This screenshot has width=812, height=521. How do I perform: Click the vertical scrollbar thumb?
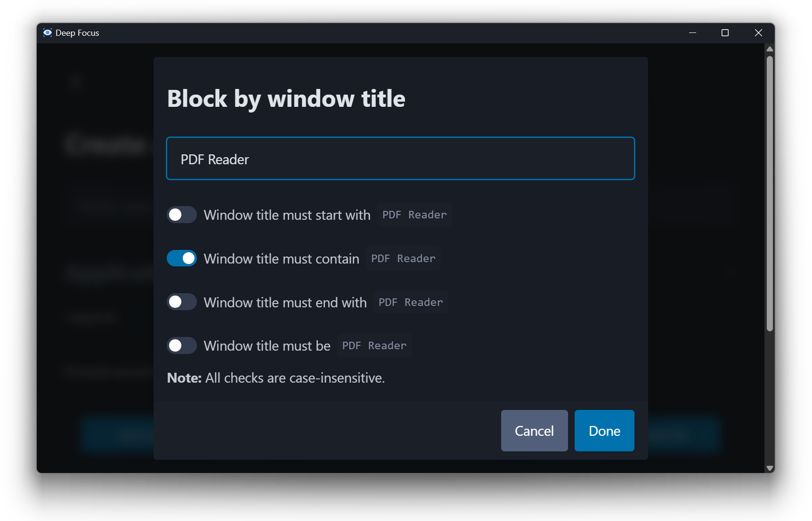[x=770, y=193]
